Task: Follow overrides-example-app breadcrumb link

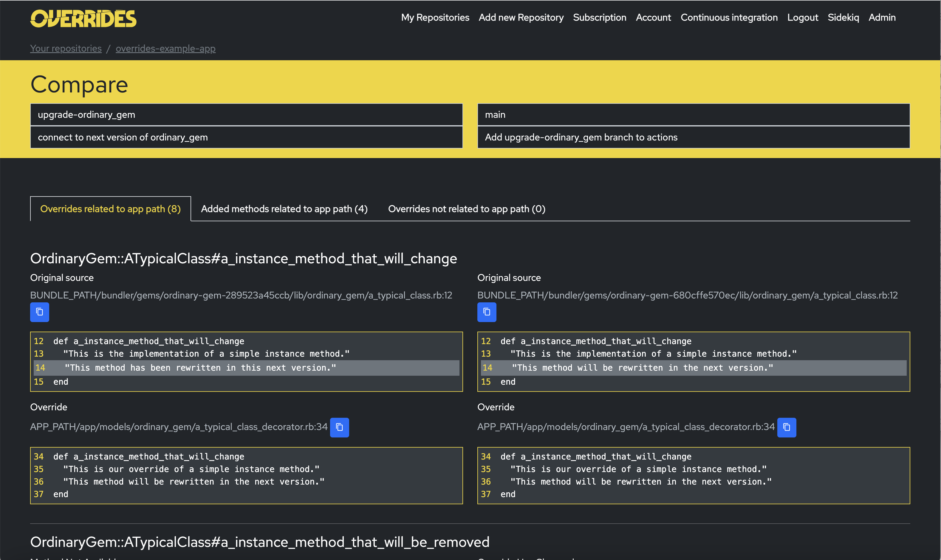Action: [x=166, y=48]
